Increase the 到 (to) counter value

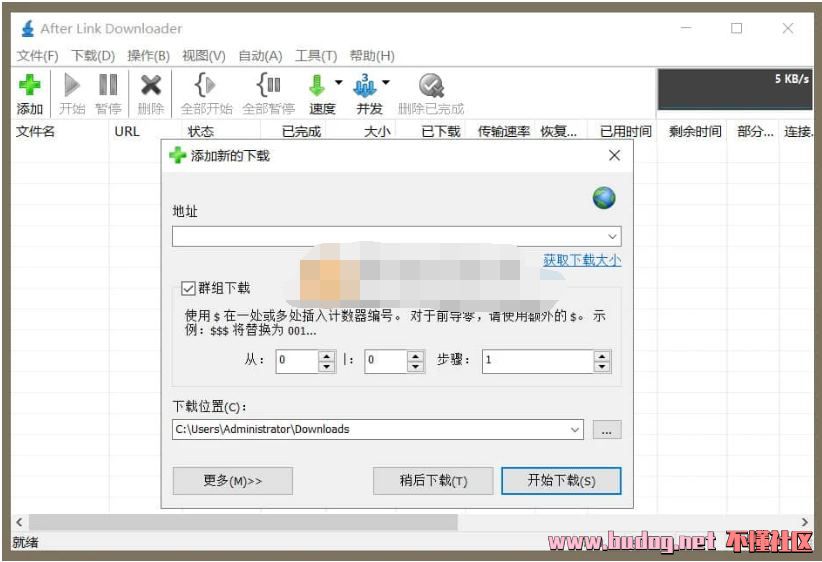coord(416,356)
